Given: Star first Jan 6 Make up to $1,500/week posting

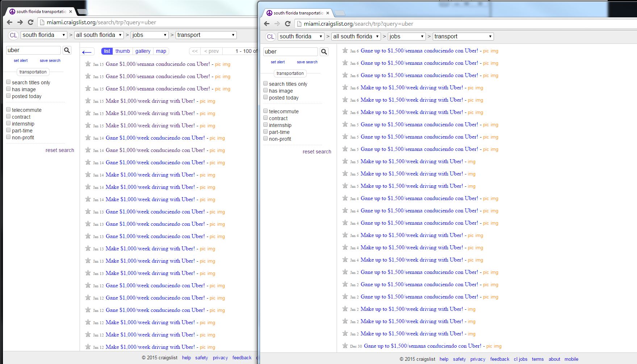Looking at the screenshot, I should [x=345, y=88].
